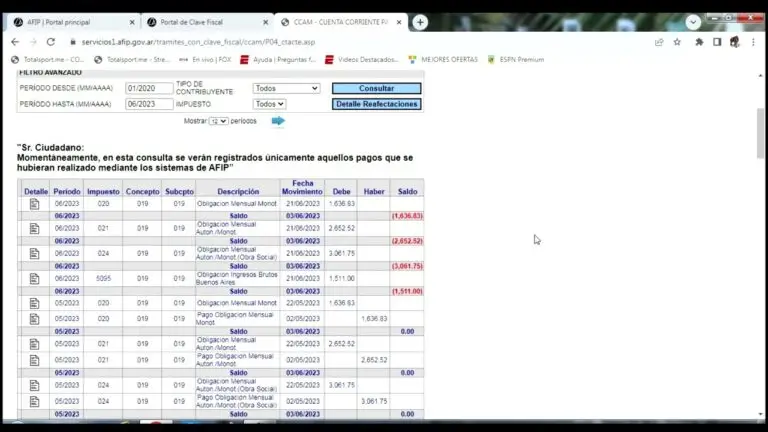Click the Fecha Movimiento column header
The height and width of the screenshot is (432, 768).
point(302,187)
